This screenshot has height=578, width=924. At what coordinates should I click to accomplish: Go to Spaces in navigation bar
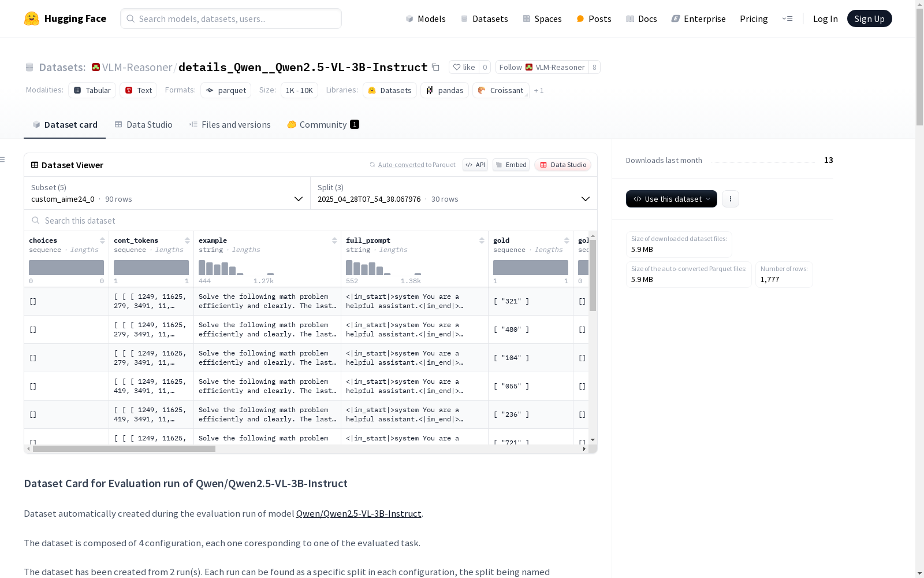coord(542,18)
